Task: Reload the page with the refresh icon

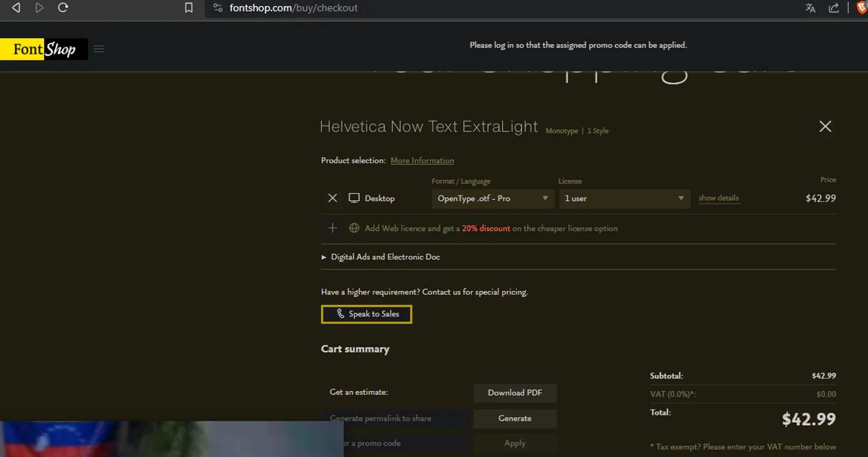Action: 63,8
